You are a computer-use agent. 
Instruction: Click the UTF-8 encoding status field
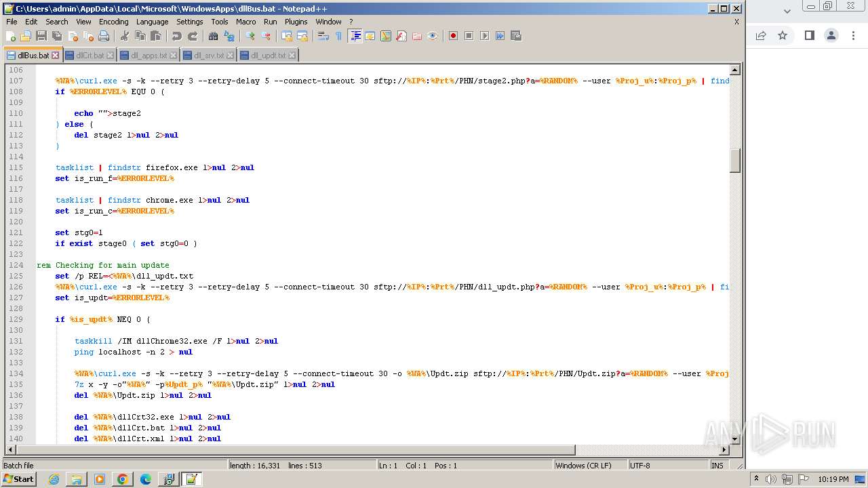(668, 466)
